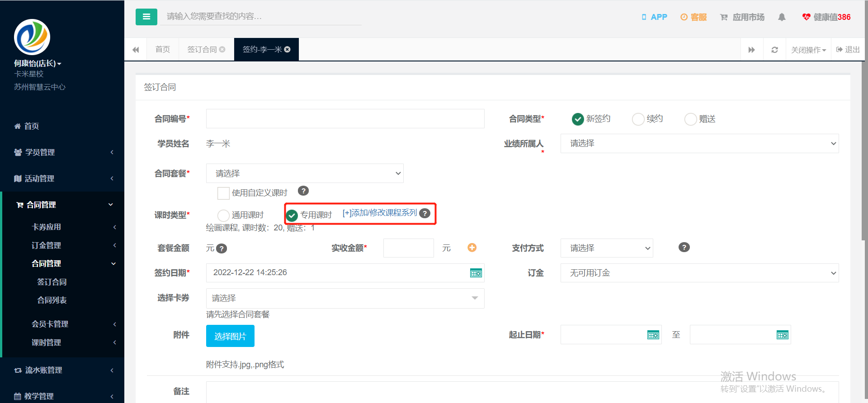Open 合同列表 sidebar item
The height and width of the screenshot is (403, 868).
pos(52,300)
